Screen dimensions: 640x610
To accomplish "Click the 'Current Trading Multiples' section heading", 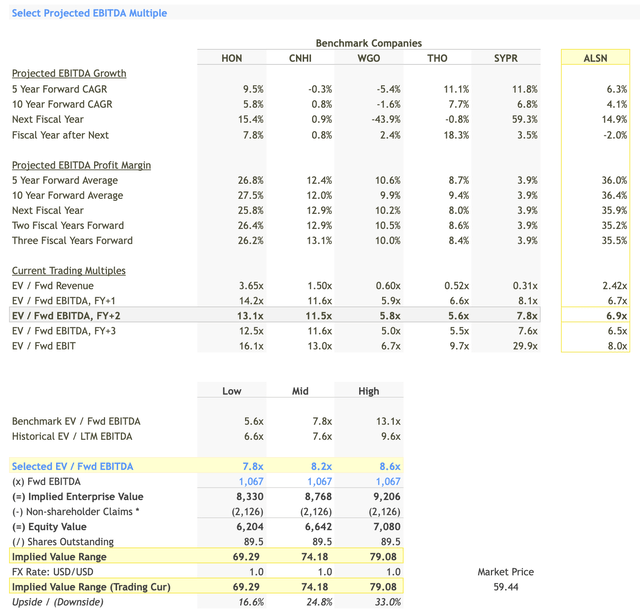I will coord(69,271).
